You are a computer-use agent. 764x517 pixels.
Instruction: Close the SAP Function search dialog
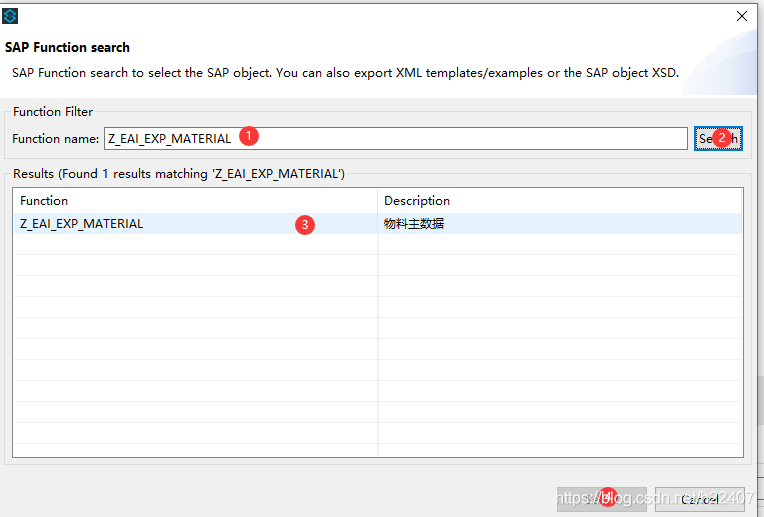coord(742,16)
